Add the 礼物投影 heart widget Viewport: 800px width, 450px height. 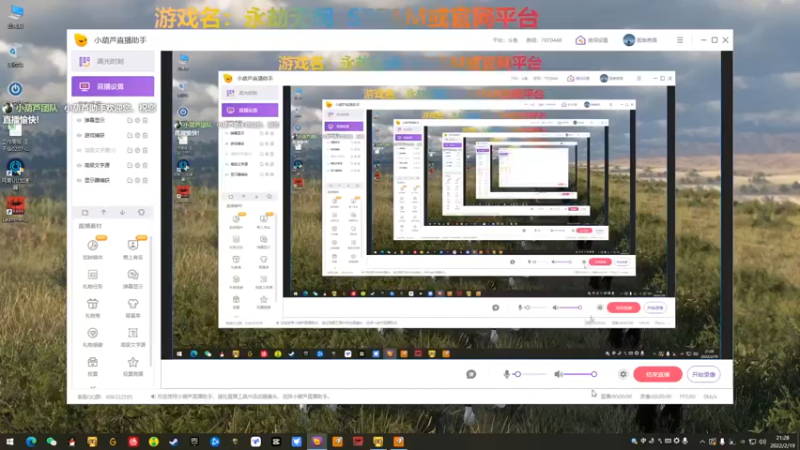93,337
